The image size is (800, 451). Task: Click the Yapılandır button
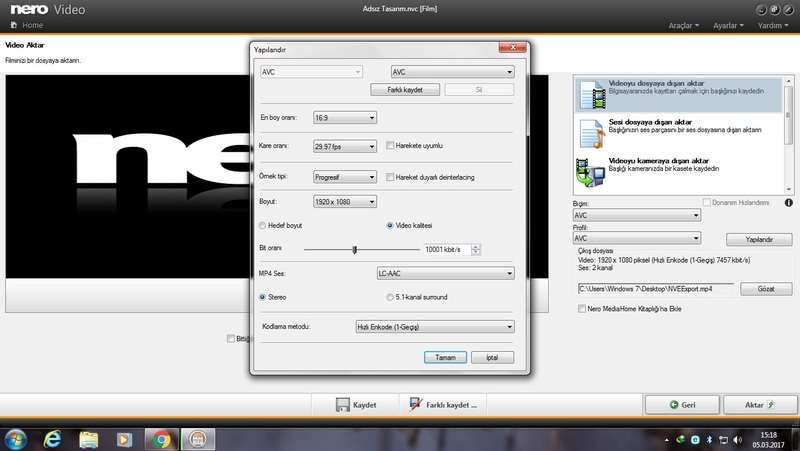click(x=759, y=239)
